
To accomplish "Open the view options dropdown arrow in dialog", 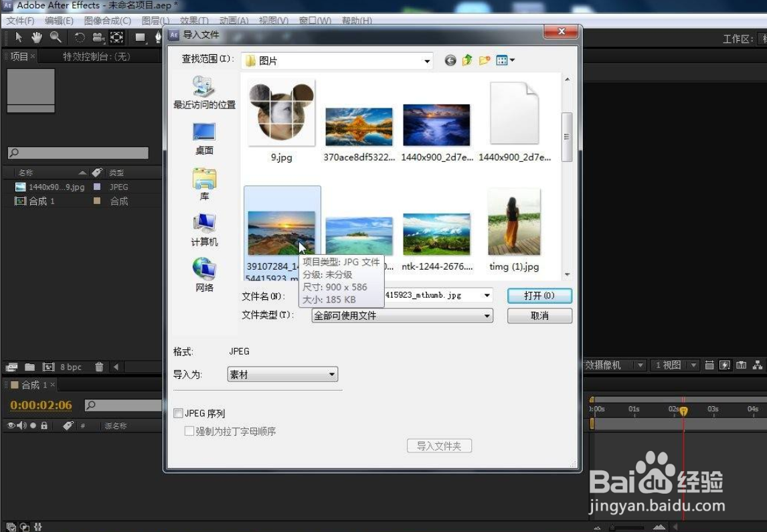I will point(512,60).
